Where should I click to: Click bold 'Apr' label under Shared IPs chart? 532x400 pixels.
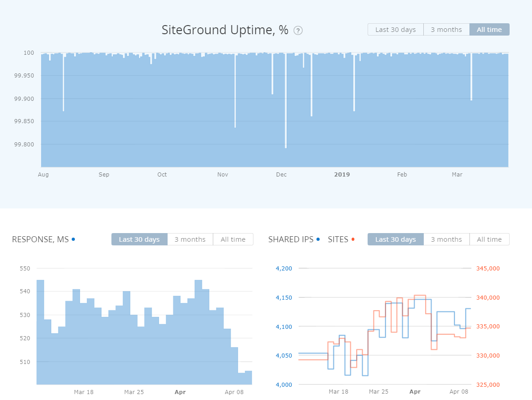[x=415, y=392]
